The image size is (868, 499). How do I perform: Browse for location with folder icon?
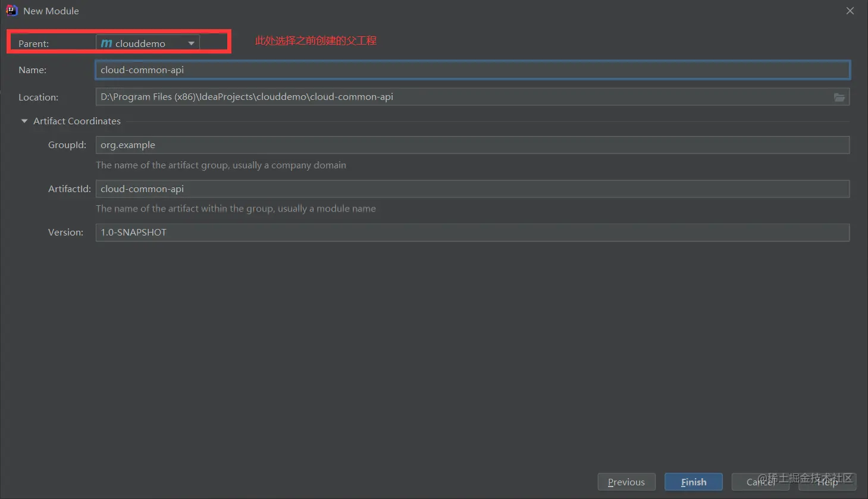[x=839, y=97]
